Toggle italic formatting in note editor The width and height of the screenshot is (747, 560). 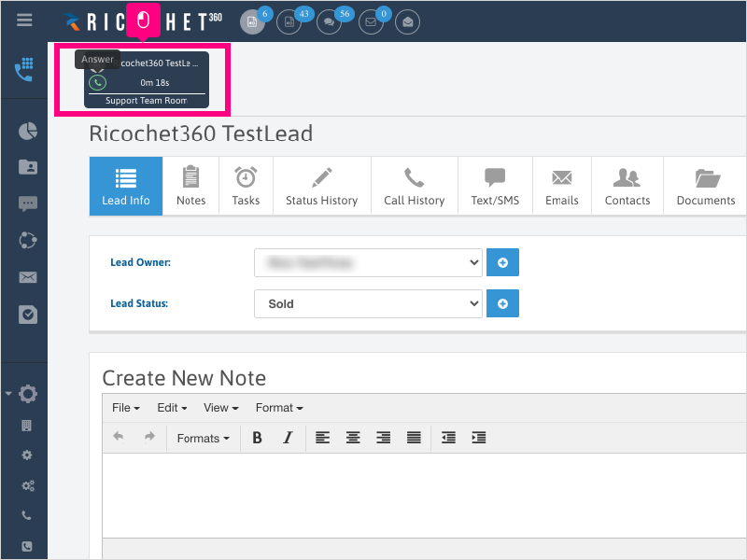288,438
